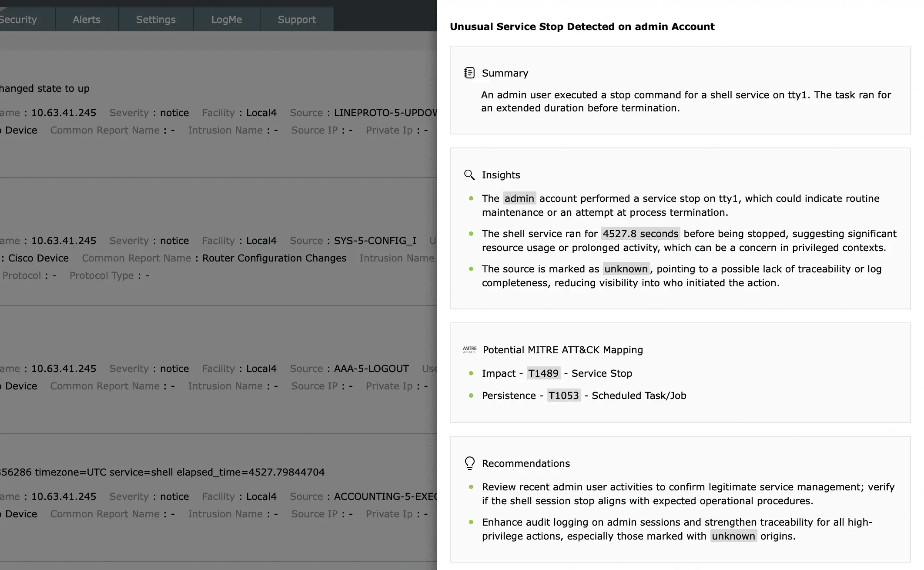The image size is (924, 570).
Task: Click 'Router Configuration Changes' report name
Action: [275, 258]
